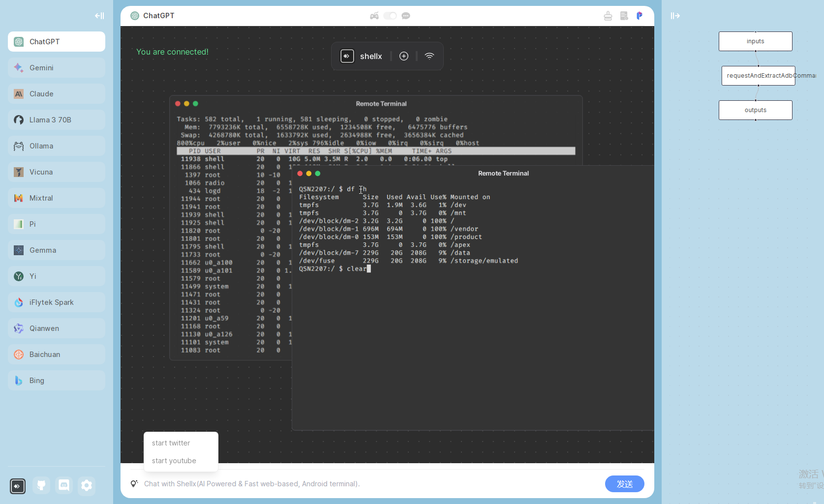
Task: Select Gemini model in sidebar
Action: (x=57, y=68)
